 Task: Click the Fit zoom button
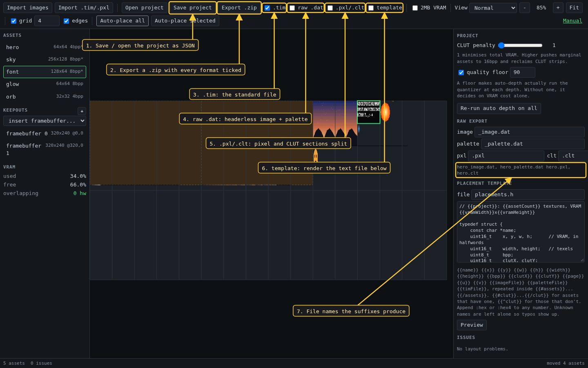(574, 8)
